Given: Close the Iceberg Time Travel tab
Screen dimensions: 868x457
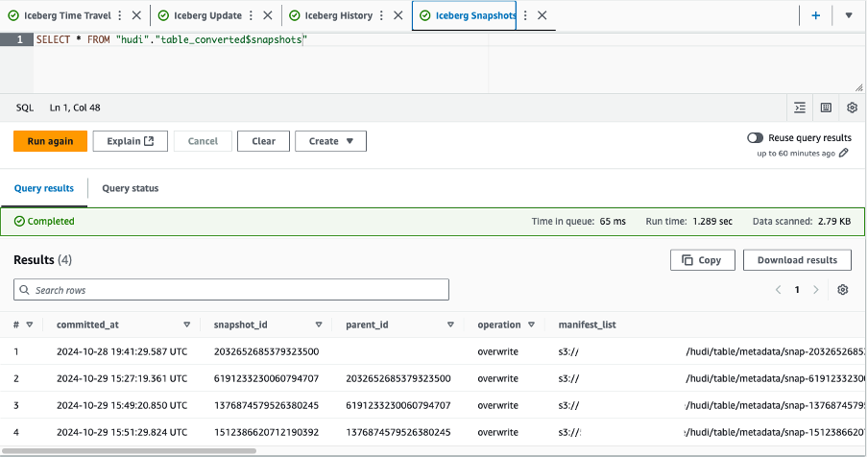Looking at the screenshot, I should (136, 15).
